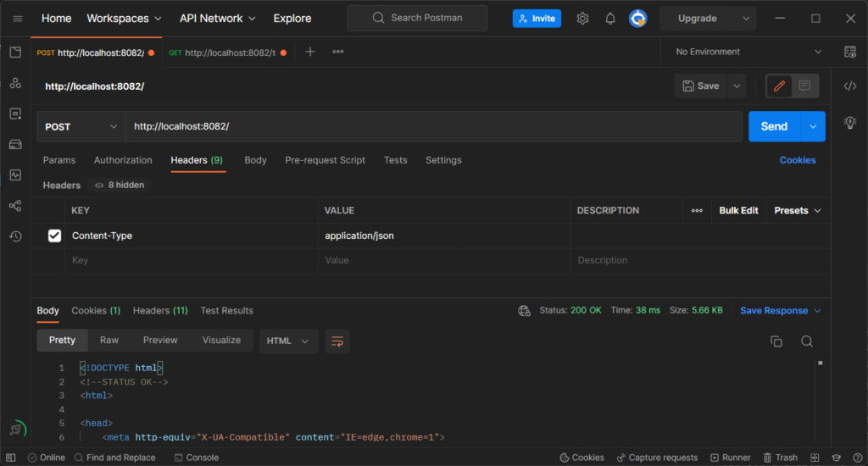Toggle response line wrap icon

tap(337, 341)
